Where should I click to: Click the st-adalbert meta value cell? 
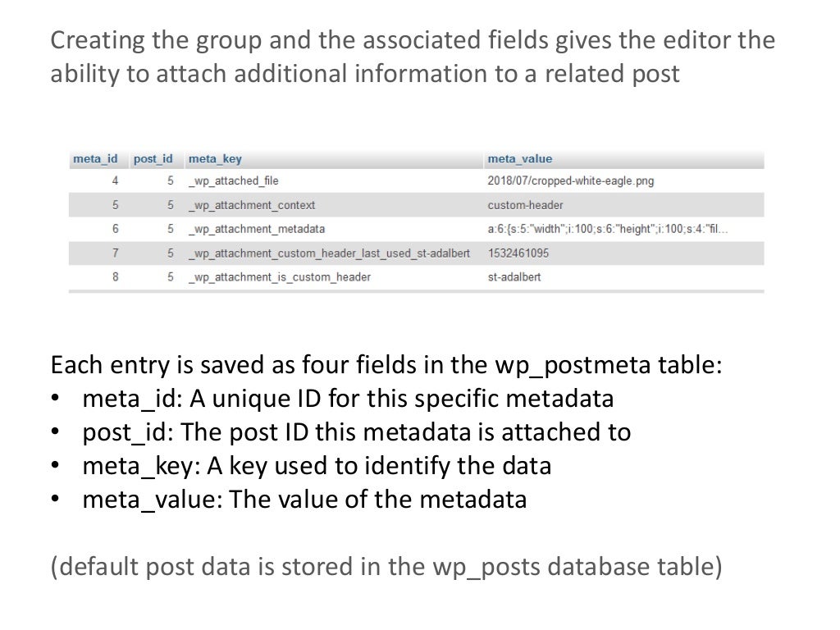[514, 277]
